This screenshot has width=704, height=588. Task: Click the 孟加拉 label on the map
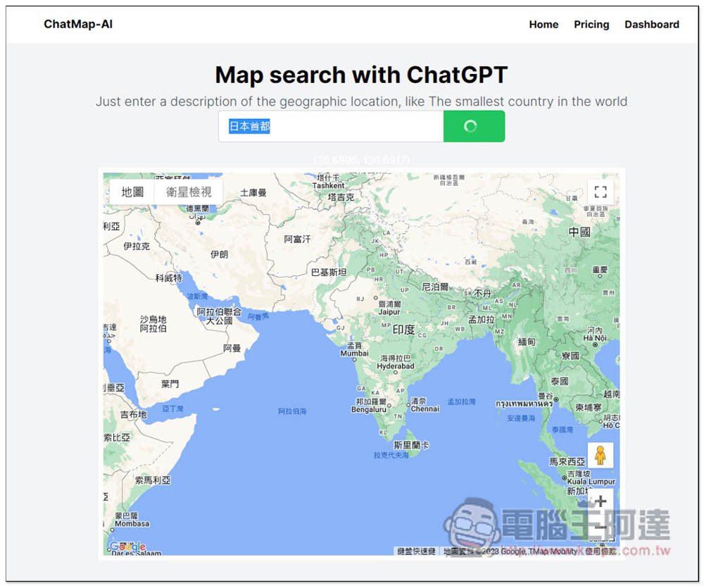482,320
